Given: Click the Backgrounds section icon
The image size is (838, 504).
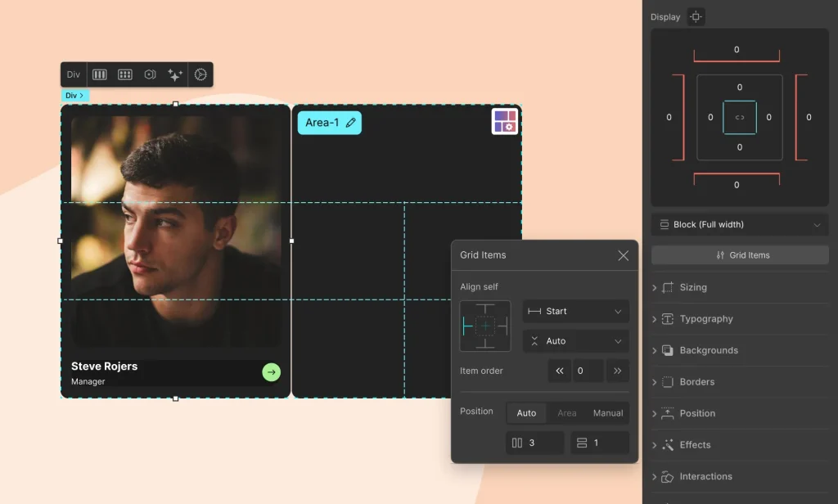Looking at the screenshot, I should (668, 351).
